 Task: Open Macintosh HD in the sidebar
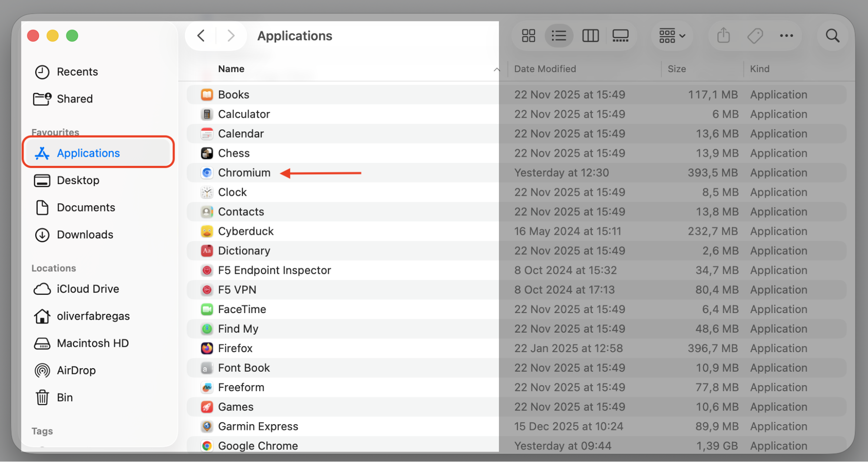(x=98, y=343)
